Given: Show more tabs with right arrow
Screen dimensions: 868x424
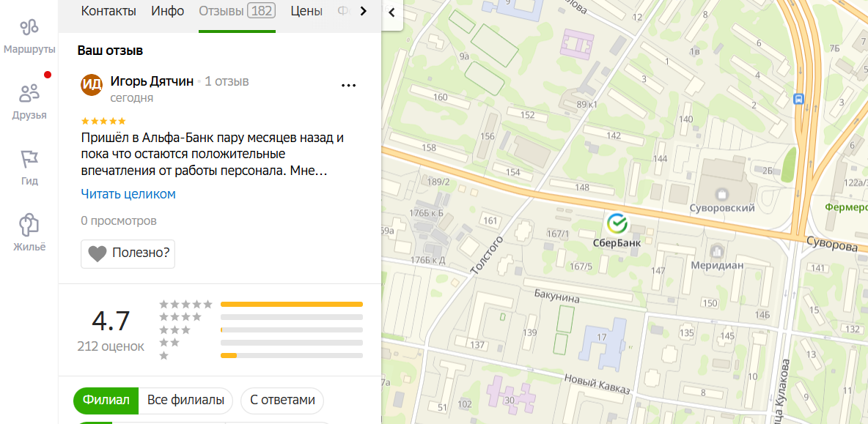Looking at the screenshot, I should point(364,11).
